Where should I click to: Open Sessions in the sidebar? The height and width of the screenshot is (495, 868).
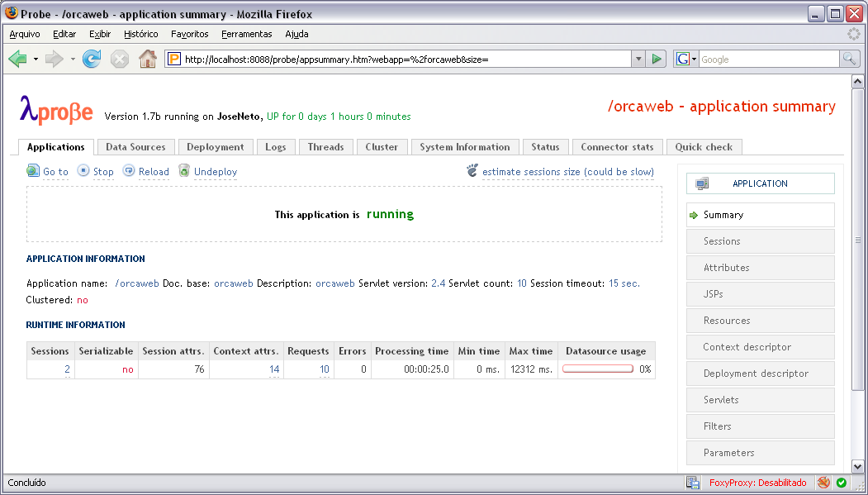[722, 241]
